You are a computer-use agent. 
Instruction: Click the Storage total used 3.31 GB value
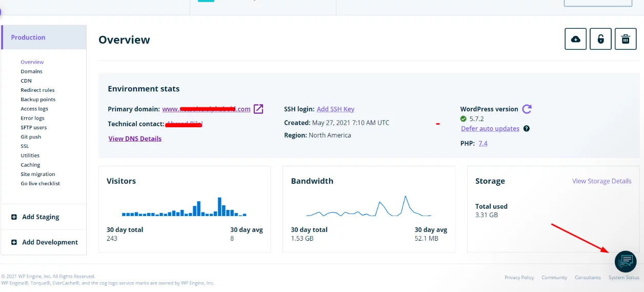(x=487, y=215)
